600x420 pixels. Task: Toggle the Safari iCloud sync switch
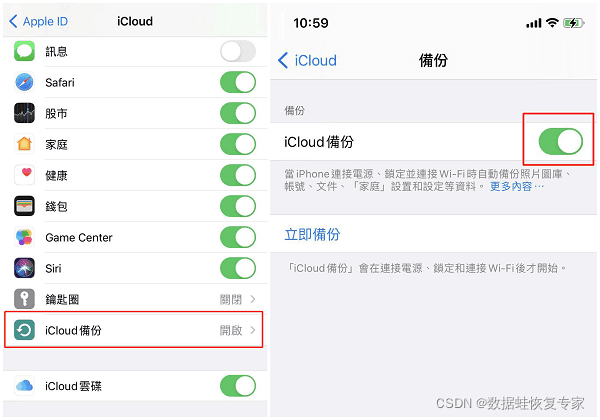pos(238,82)
